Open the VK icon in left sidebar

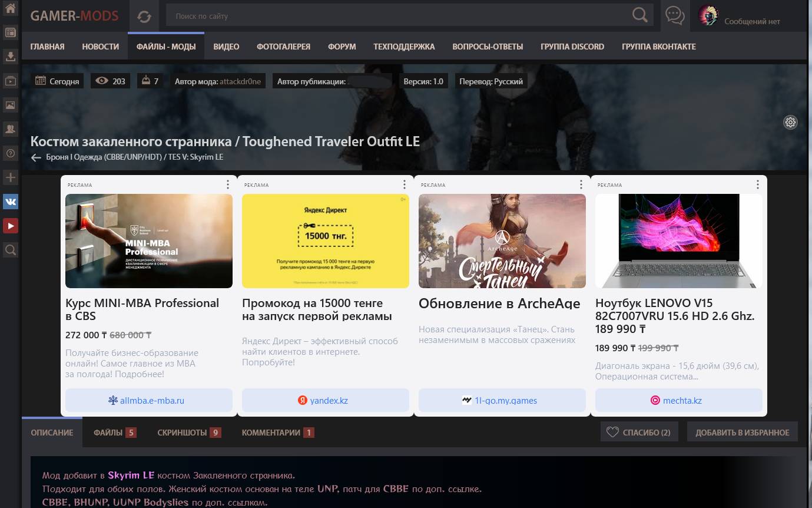(x=10, y=202)
